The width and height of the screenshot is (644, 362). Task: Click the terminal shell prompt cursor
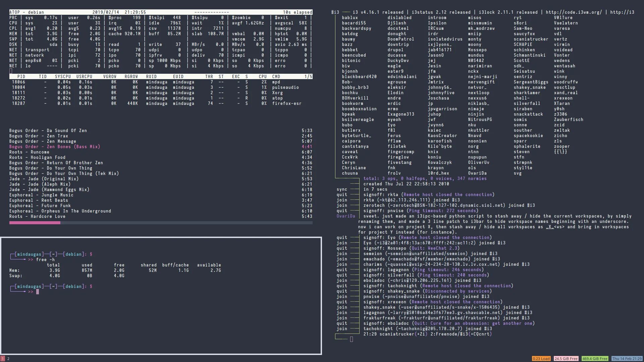[x=38, y=292]
